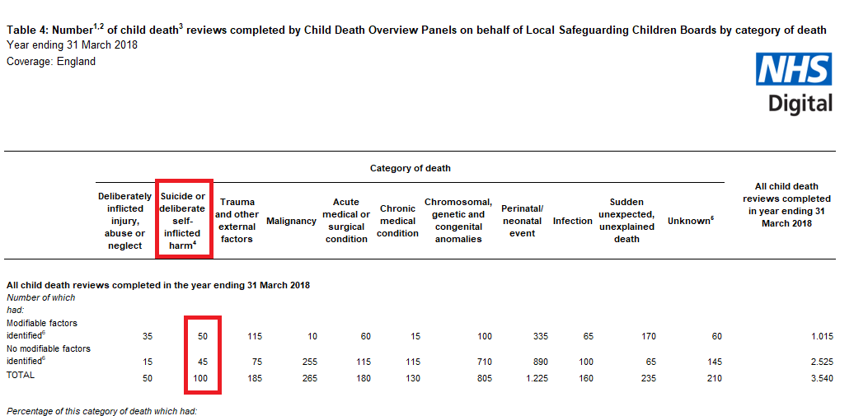Click the 1.225 perinatal total cell
Image resolution: width=868 pixels, height=416 pixels.
click(535, 379)
